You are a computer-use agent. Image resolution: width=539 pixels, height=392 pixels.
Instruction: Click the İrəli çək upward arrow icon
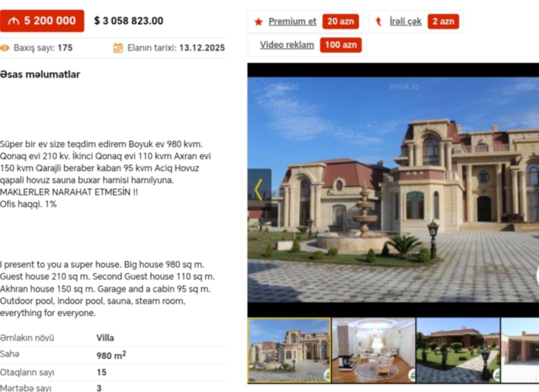pos(379,21)
